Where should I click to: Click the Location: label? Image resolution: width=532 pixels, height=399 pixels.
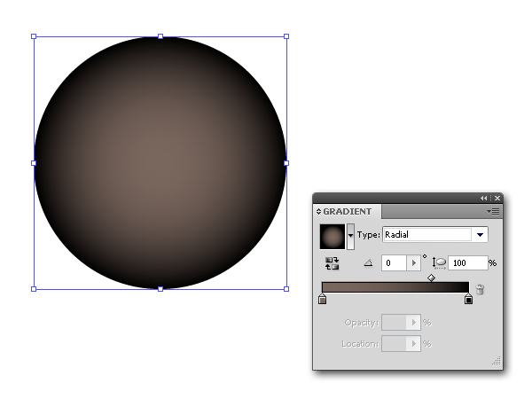(360, 344)
